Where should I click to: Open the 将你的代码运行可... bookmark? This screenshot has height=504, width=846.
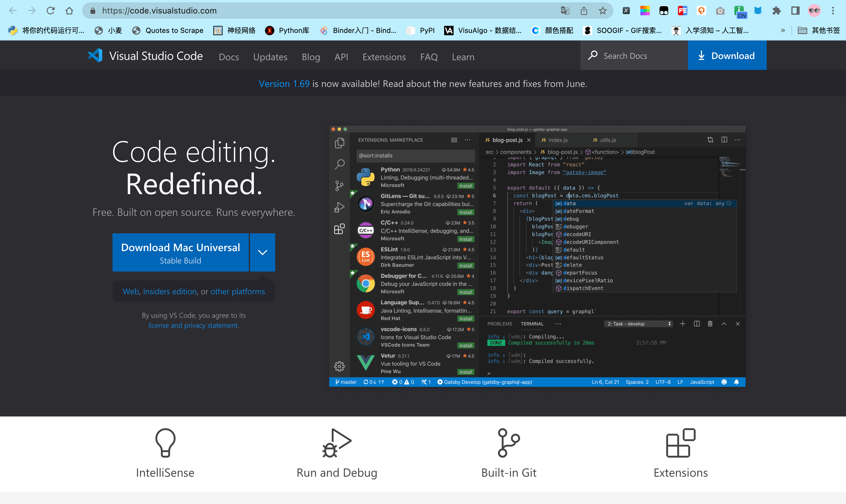46,31
